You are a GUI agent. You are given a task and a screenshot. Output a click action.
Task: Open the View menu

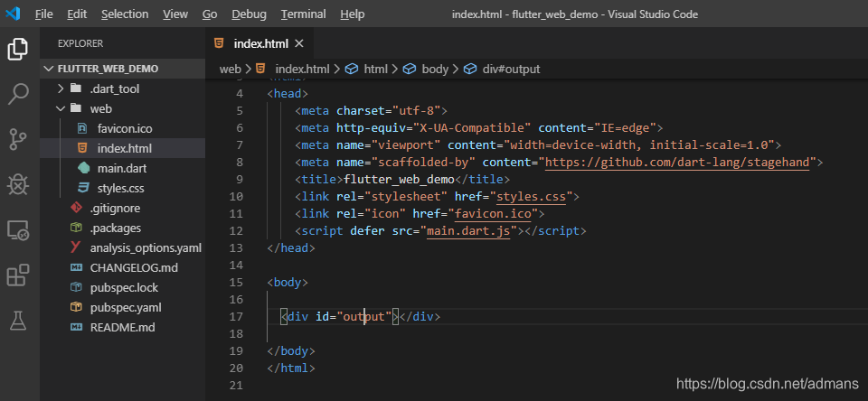[175, 14]
